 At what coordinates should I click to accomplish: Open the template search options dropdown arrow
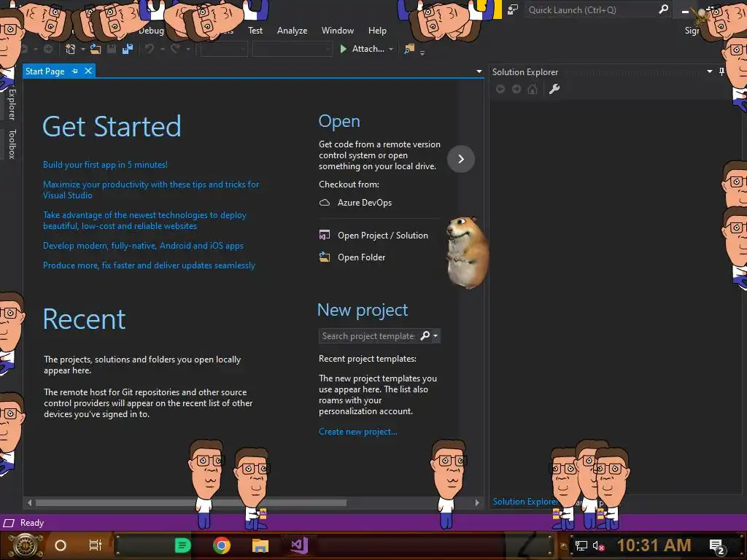436,335
